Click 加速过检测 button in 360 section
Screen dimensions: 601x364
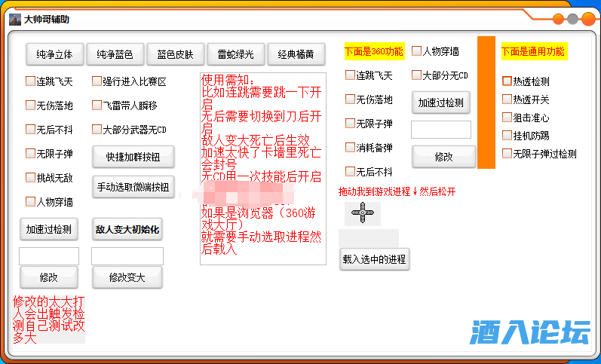(x=441, y=102)
